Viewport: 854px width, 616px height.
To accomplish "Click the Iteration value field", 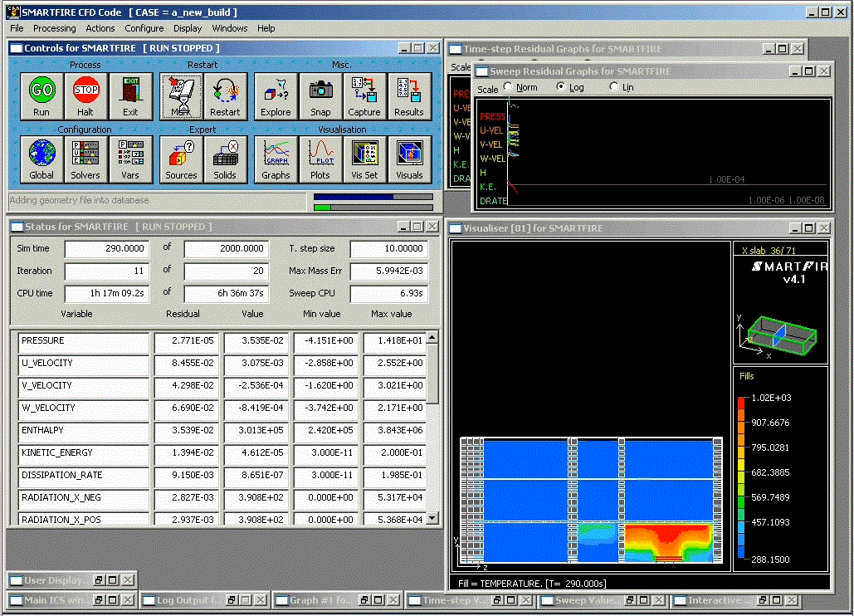I will click(x=106, y=271).
